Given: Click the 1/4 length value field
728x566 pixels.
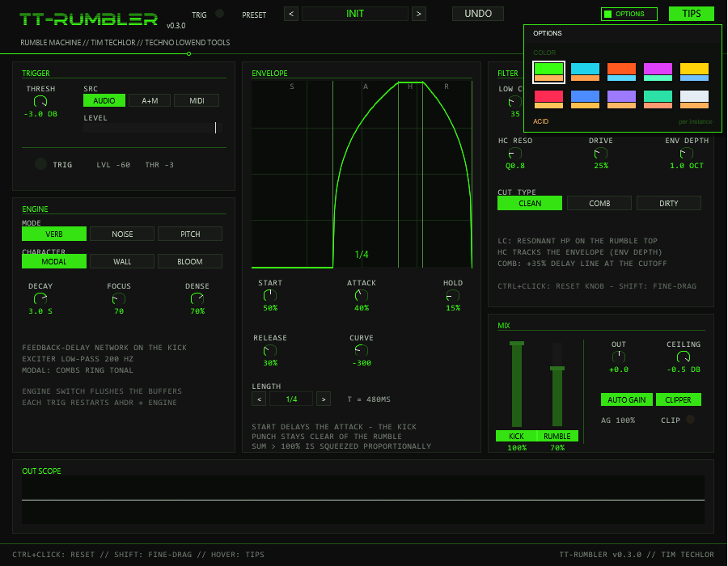Looking at the screenshot, I should click(291, 399).
